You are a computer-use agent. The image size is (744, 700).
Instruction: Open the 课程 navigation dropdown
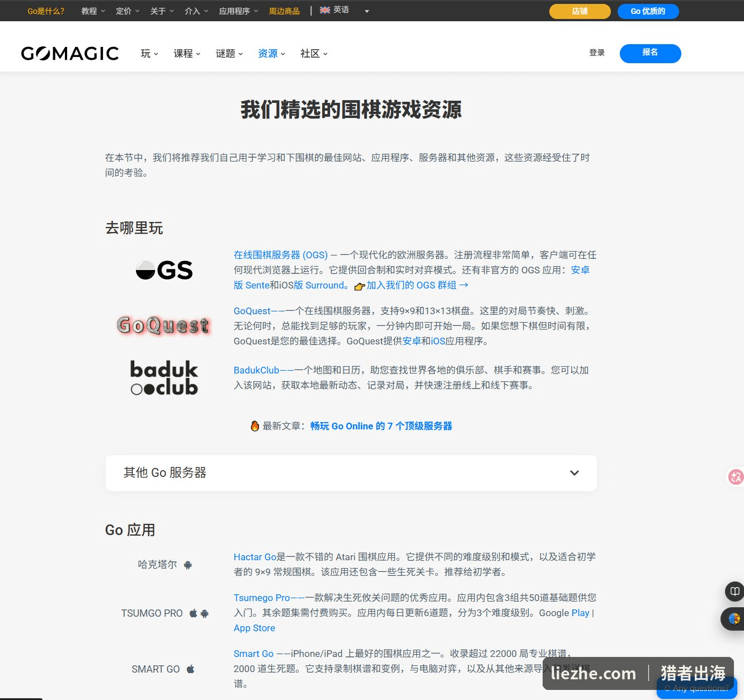click(187, 53)
